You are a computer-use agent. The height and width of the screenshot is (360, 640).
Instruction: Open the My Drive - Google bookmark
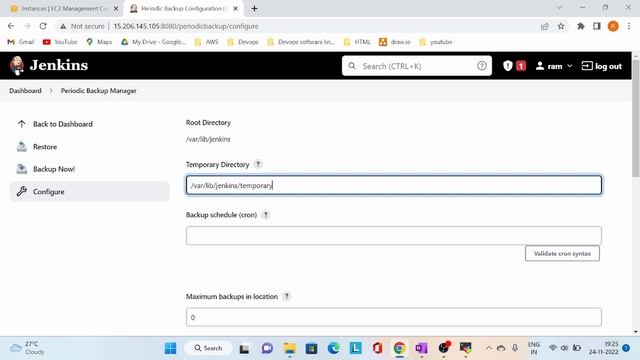tap(153, 42)
